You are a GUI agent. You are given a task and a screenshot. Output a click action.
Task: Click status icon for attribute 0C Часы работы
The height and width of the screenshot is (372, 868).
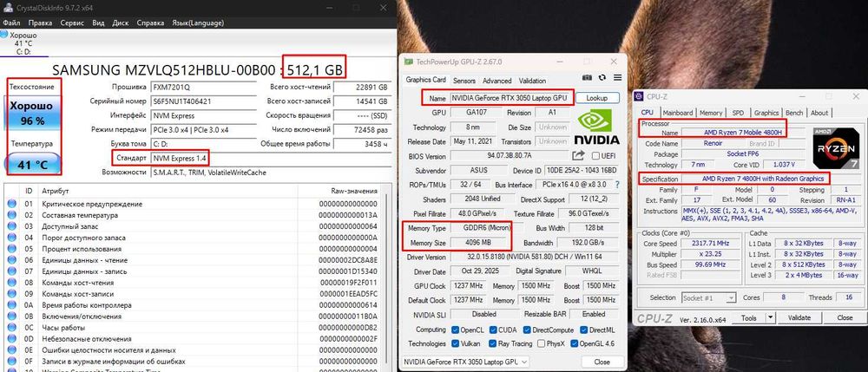(11, 328)
